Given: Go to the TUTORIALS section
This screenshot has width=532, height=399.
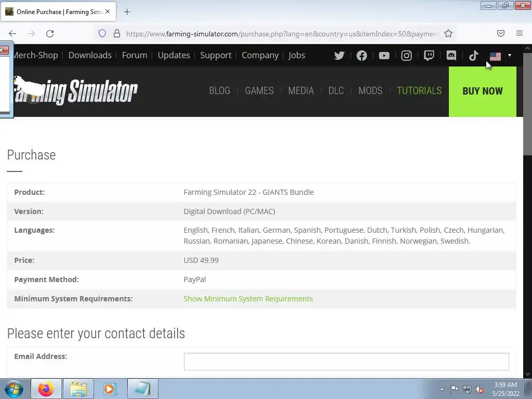Looking at the screenshot, I should [419, 90].
